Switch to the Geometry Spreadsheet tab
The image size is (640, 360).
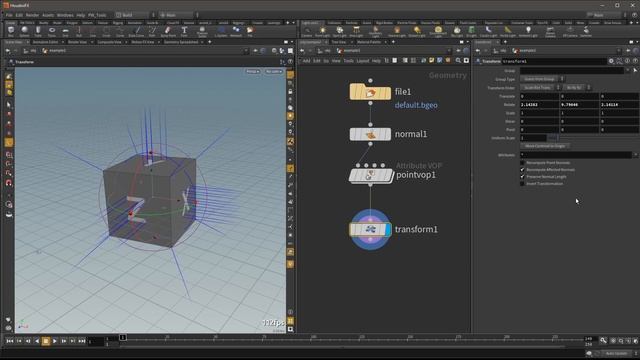[x=181, y=42]
